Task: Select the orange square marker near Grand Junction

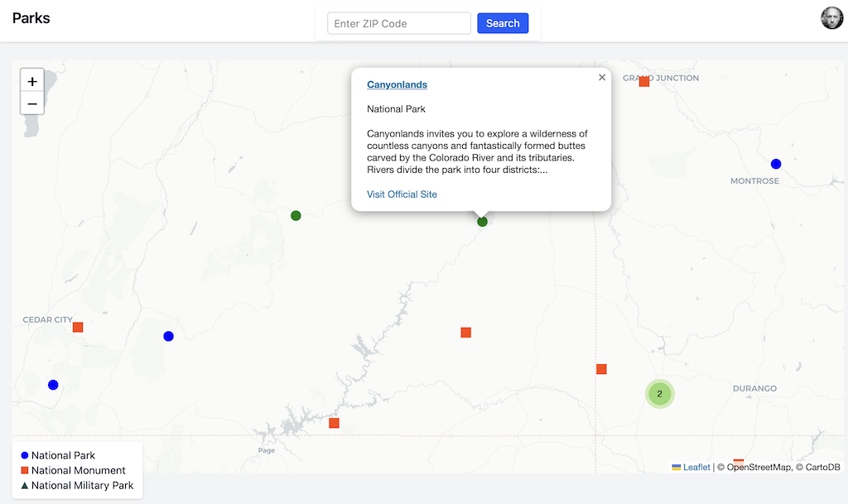Action: coord(644,81)
